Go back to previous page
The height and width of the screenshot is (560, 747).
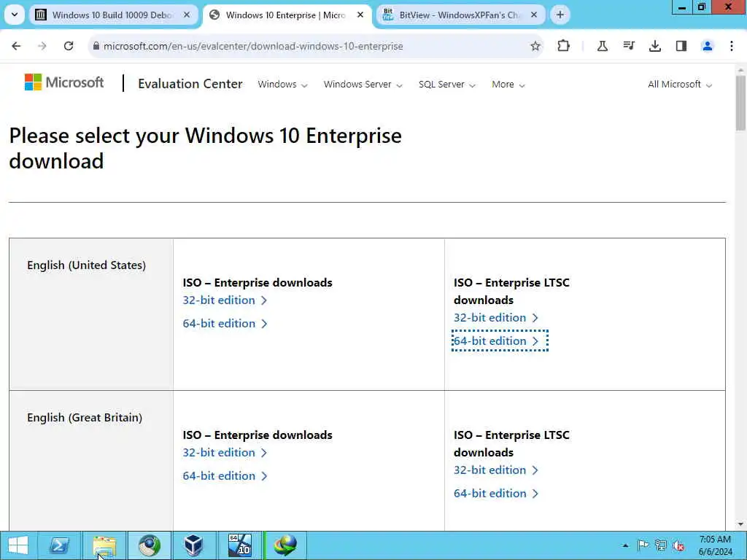click(16, 46)
